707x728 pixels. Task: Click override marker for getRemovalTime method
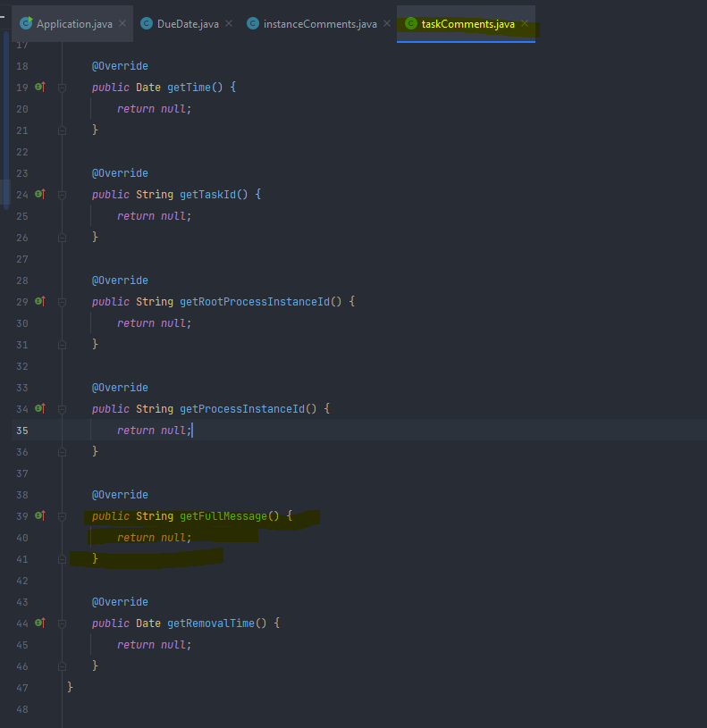click(39, 623)
